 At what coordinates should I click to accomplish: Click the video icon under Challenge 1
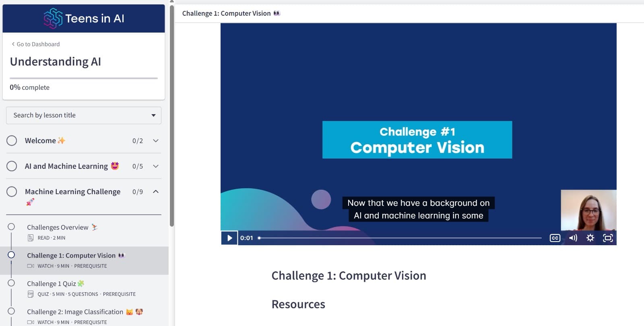(x=31, y=266)
